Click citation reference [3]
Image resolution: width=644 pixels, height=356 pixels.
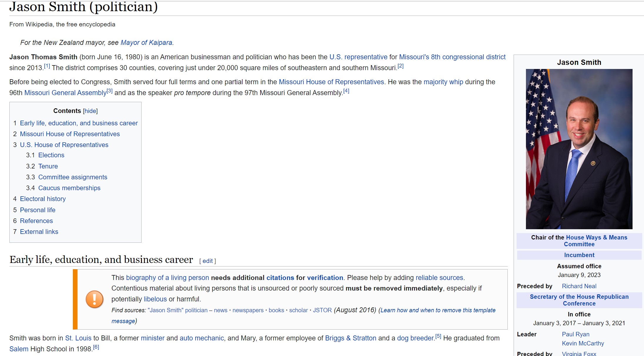(110, 91)
